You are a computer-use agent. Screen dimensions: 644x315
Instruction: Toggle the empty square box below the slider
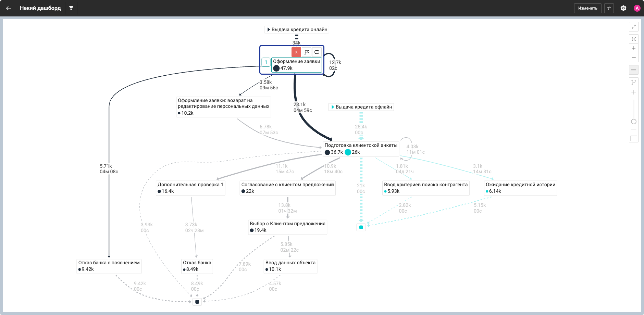(x=634, y=138)
